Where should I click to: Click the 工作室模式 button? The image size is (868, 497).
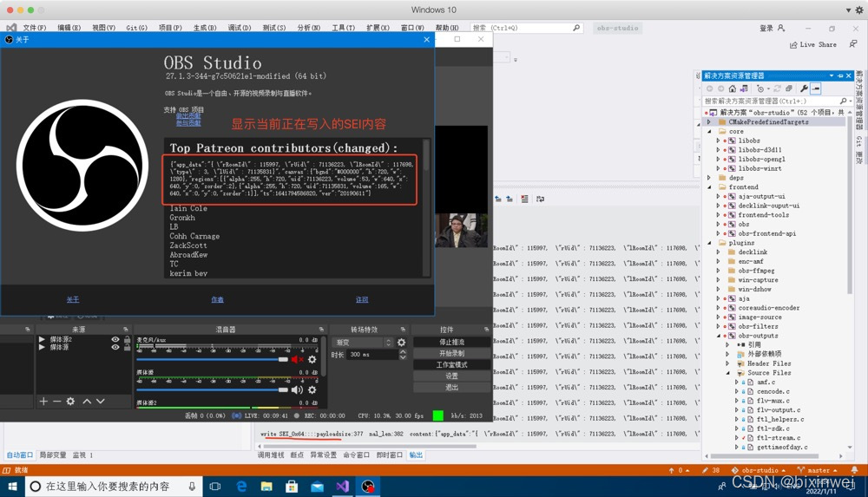point(451,364)
